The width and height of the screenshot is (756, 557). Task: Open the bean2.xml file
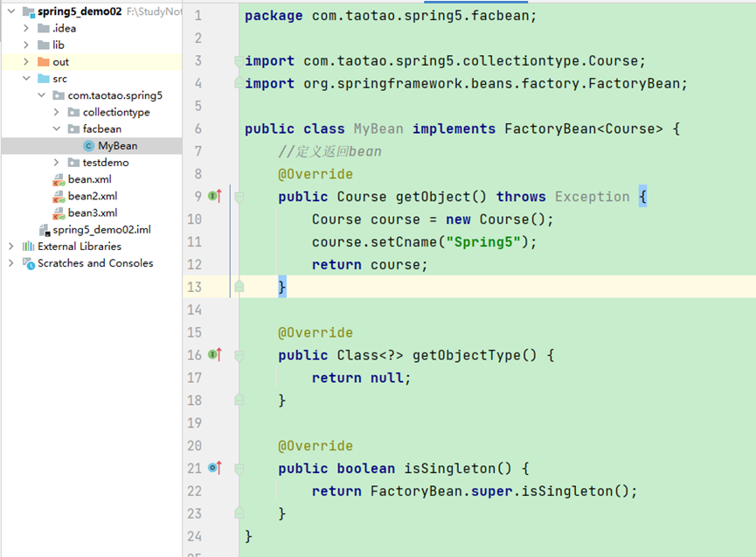click(x=92, y=196)
